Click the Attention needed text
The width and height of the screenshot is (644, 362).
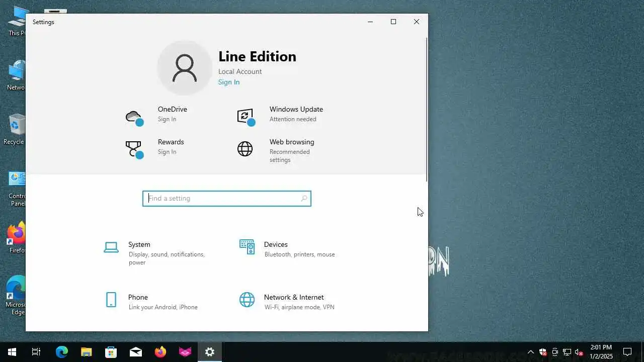click(293, 119)
